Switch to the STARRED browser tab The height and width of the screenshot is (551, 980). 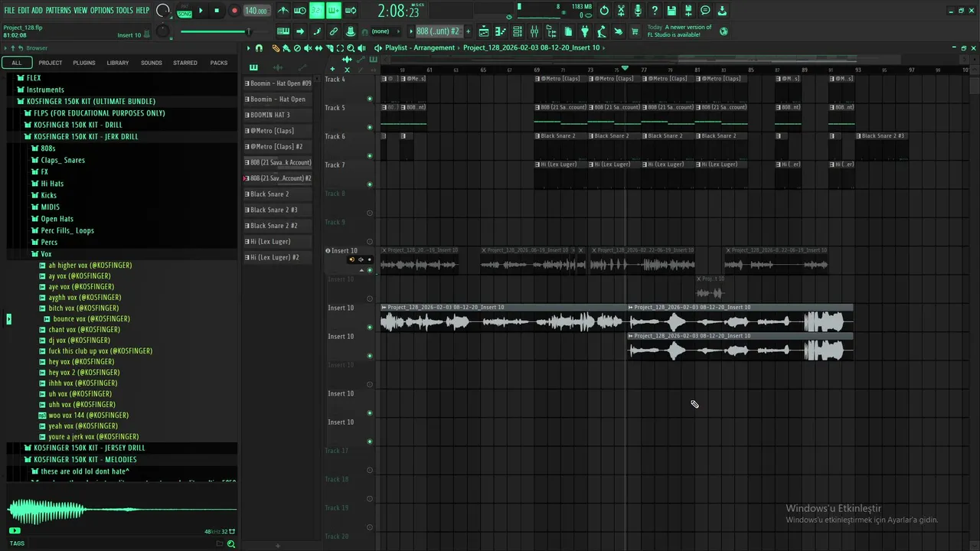185,63
